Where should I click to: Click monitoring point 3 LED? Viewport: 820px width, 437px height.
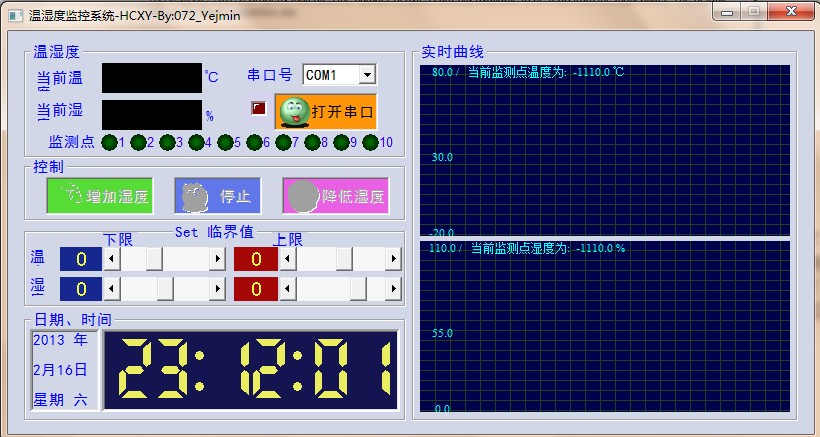(167, 142)
